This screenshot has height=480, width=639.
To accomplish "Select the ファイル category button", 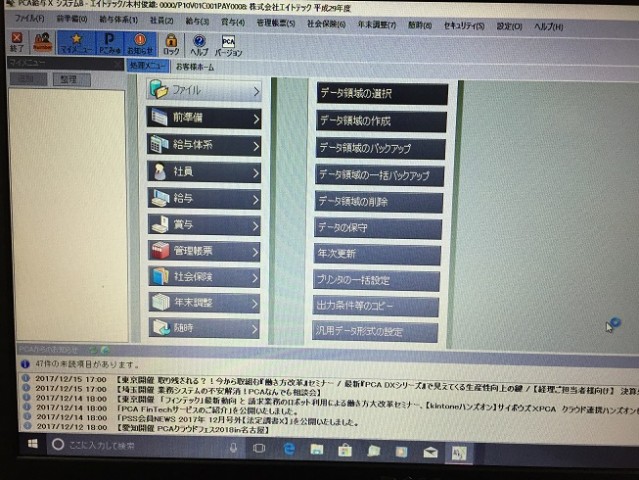I will (204, 90).
